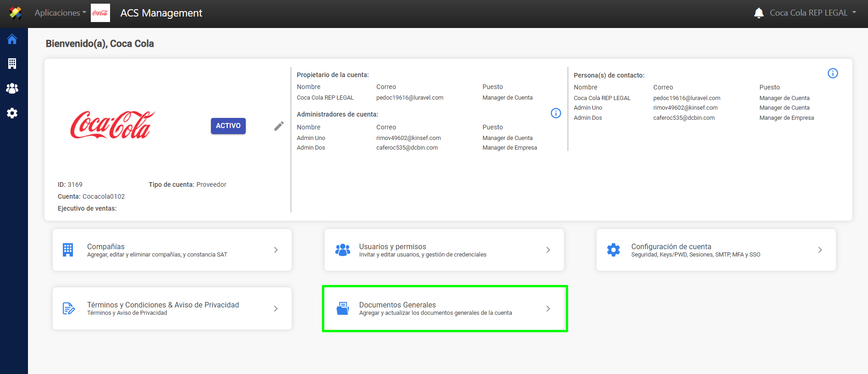Click the home icon in the sidebar
The image size is (868, 374).
click(x=12, y=39)
